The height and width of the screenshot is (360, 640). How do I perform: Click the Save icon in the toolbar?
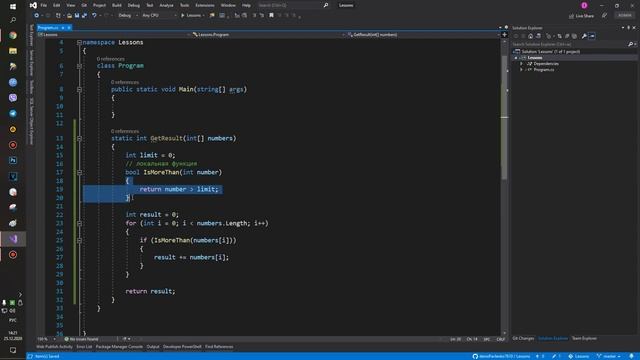click(x=77, y=16)
